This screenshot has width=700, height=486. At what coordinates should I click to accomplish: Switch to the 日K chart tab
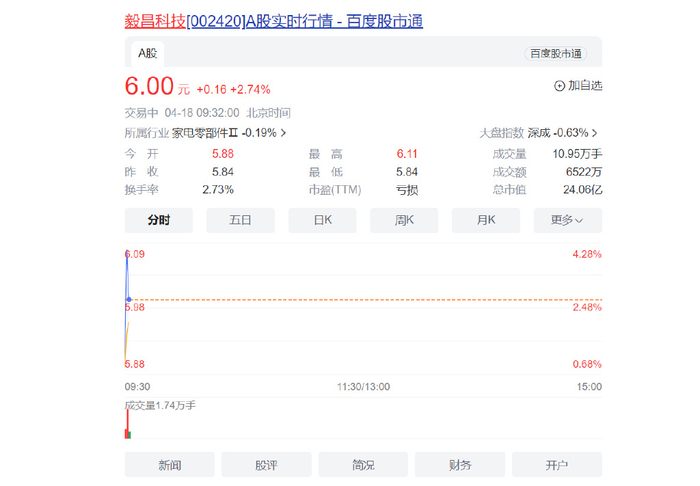coord(322,220)
